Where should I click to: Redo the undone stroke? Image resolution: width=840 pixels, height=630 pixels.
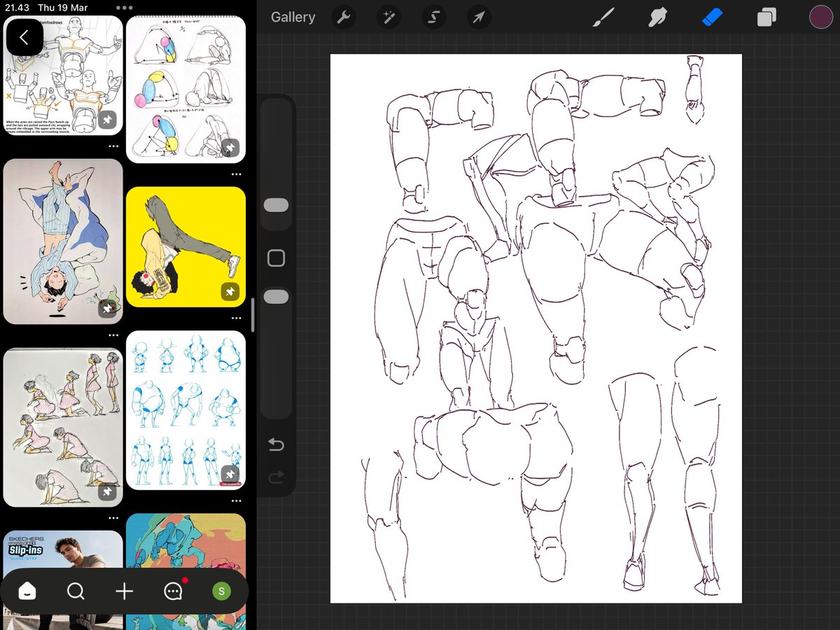coord(276,477)
